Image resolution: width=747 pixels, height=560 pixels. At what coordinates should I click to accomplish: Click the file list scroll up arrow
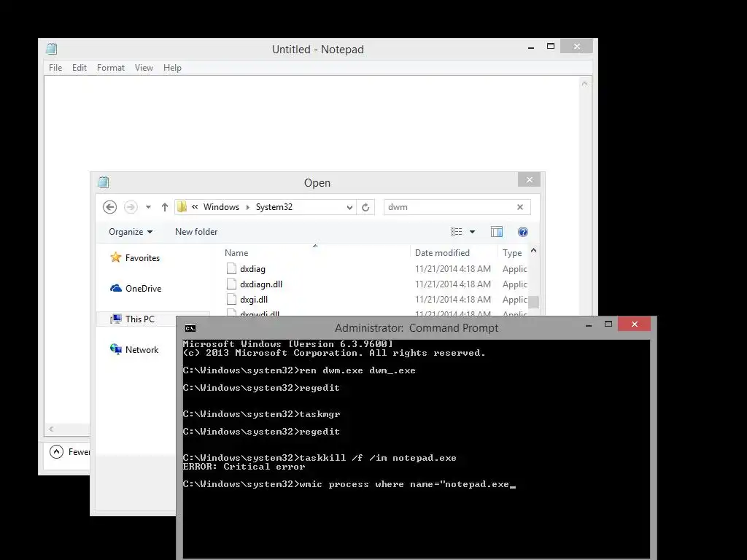[x=533, y=251]
